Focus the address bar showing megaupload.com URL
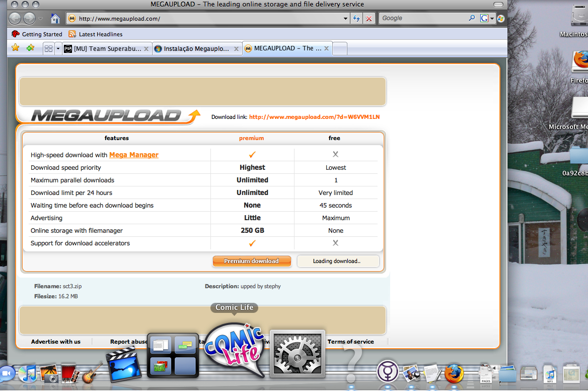 207,18
